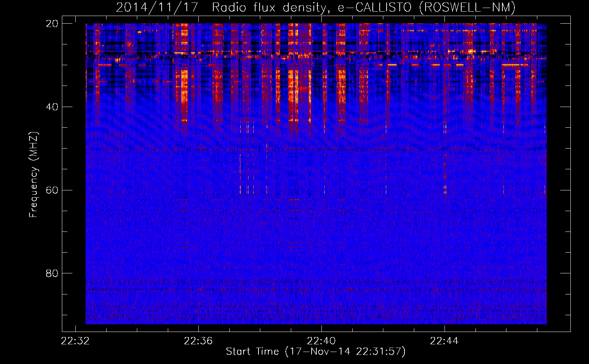Click the '22:44' time tick label

pyautogui.click(x=444, y=341)
